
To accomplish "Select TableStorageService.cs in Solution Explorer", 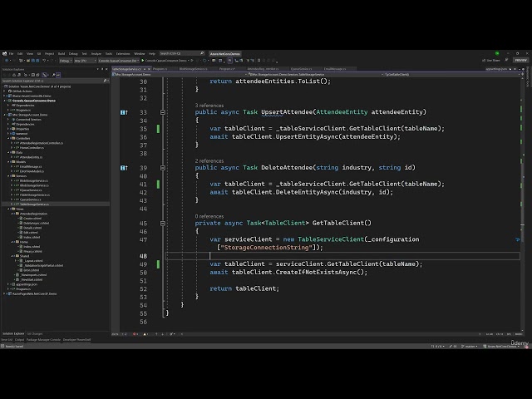I will [x=34, y=204].
